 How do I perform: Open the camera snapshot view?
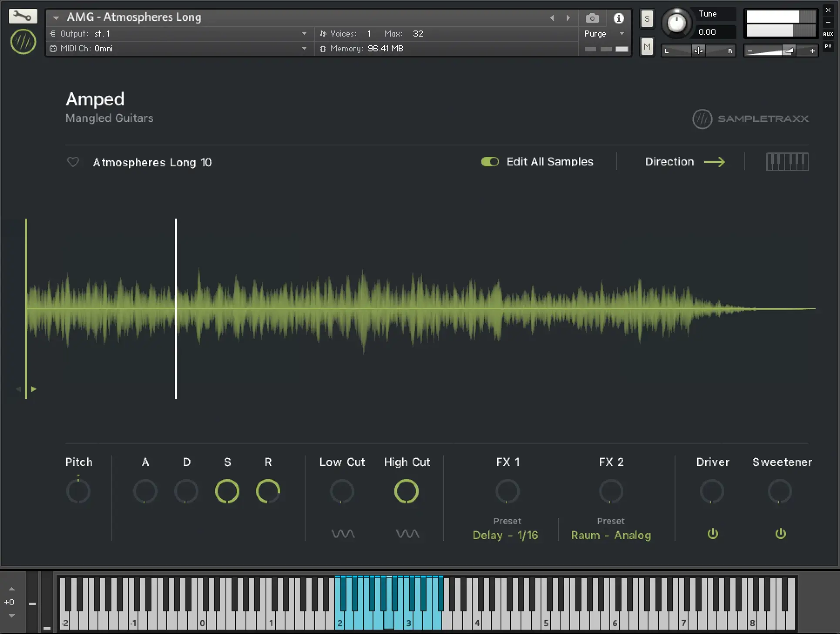click(592, 18)
